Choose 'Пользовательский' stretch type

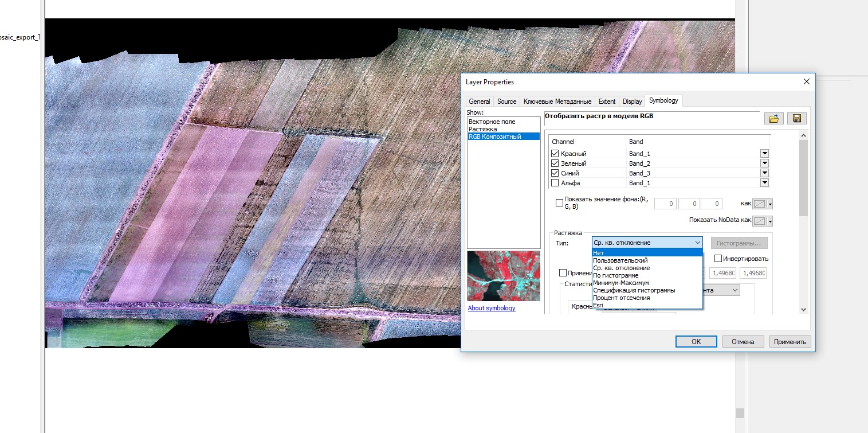[x=647, y=260]
